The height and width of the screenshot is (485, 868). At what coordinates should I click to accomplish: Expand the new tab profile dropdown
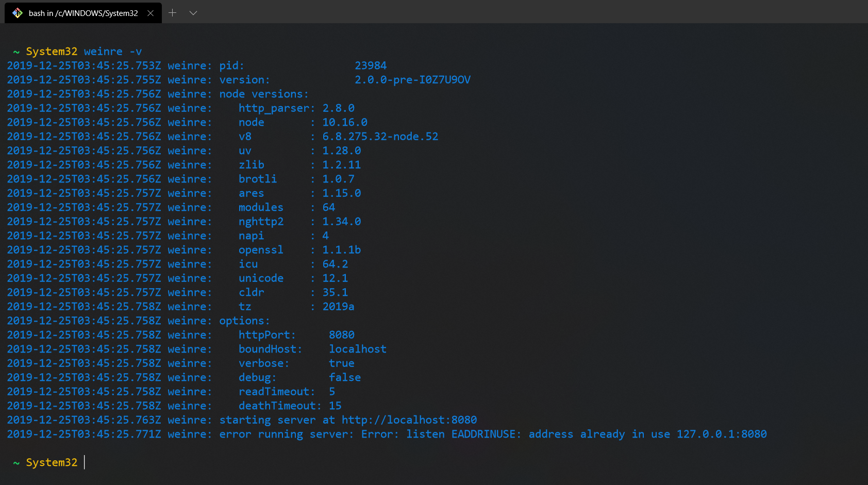(193, 13)
